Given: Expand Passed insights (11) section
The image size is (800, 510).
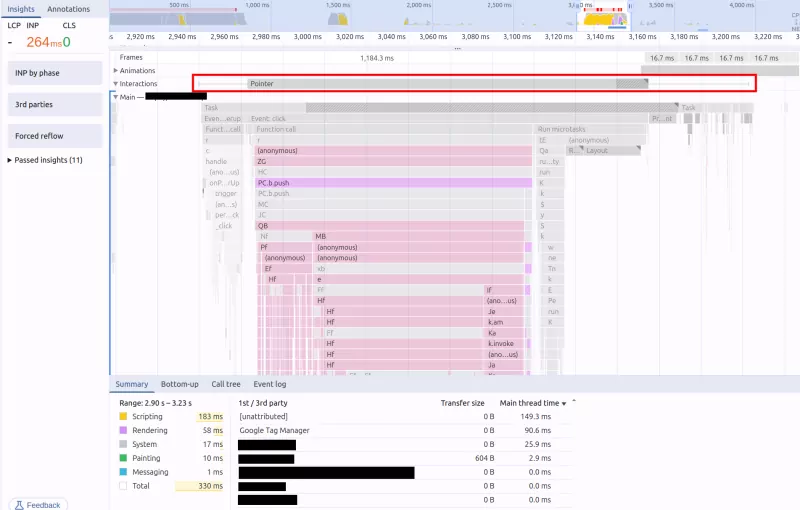Looking at the screenshot, I should tap(10, 160).
